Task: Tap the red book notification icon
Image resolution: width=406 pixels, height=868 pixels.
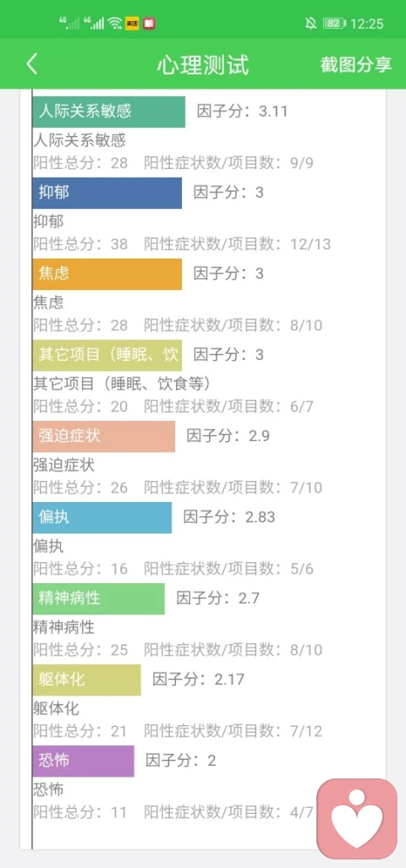Action: (x=149, y=24)
